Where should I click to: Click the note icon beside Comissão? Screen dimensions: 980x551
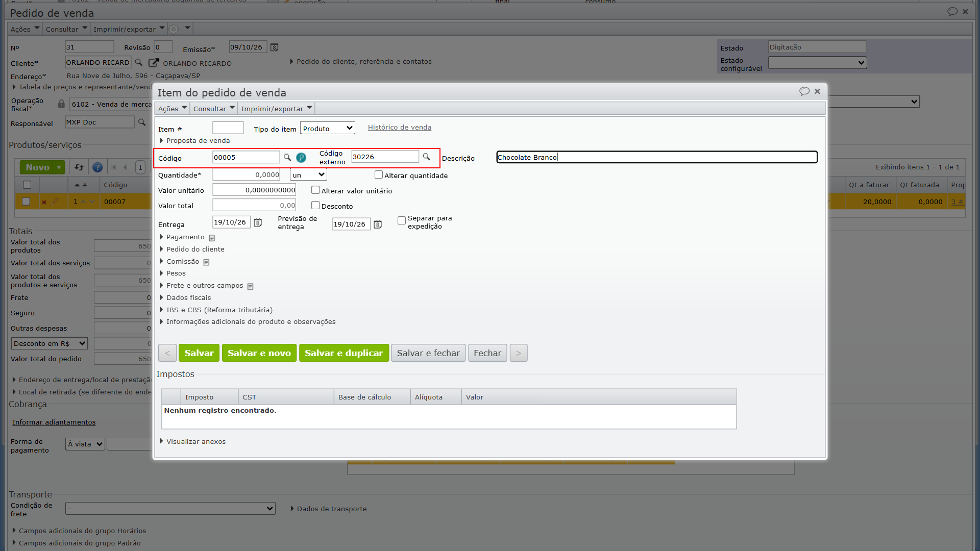(x=206, y=262)
